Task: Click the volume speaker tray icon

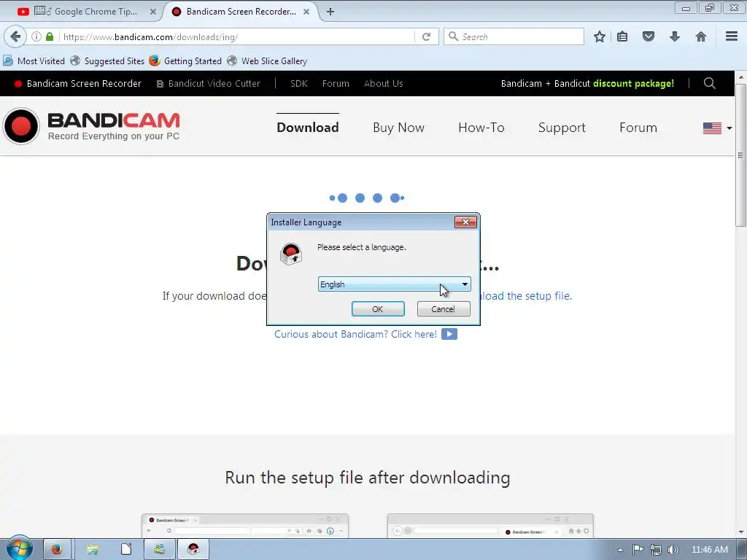Action: pos(673,550)
